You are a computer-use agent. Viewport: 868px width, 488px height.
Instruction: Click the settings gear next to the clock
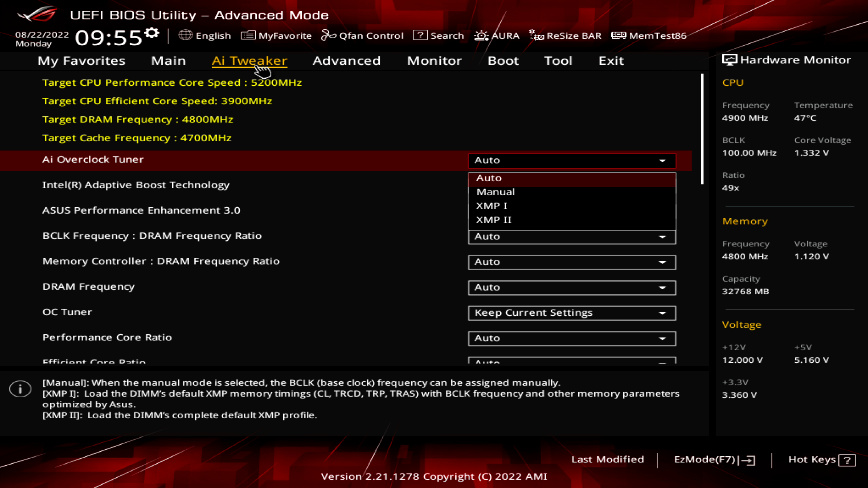click(x=152, y=33)
